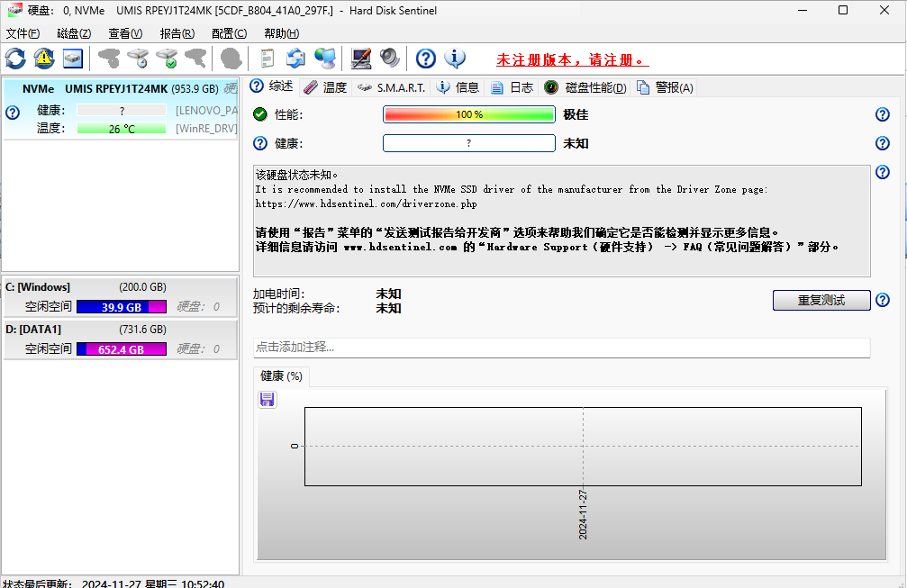Image resolution: width=907 pixels, height=588 pixels.
Task: Click the 100% performance bar
Action: 468,114
